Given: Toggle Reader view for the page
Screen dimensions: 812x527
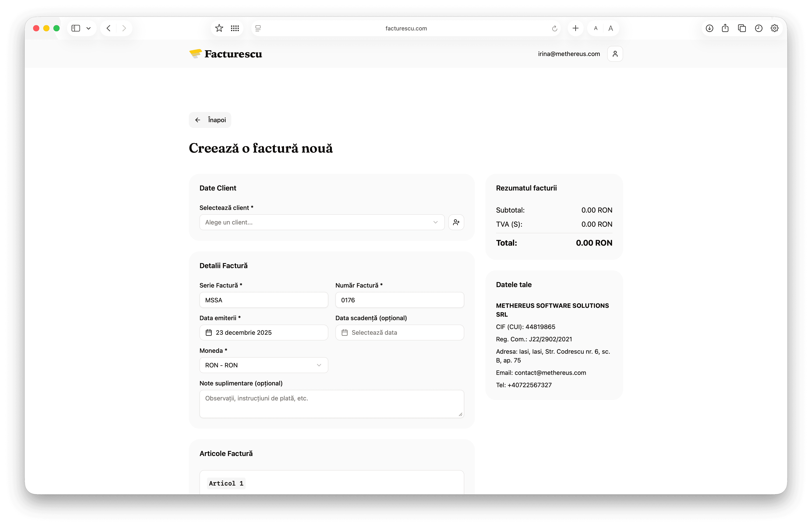Looking at the screenshot, I should point(258,28).
